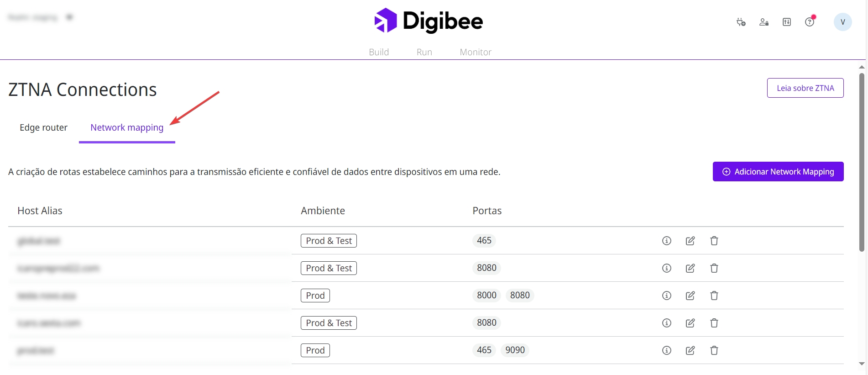Click the plug connector icon in header
Screen dimensions: 868x375
point(741,22)
